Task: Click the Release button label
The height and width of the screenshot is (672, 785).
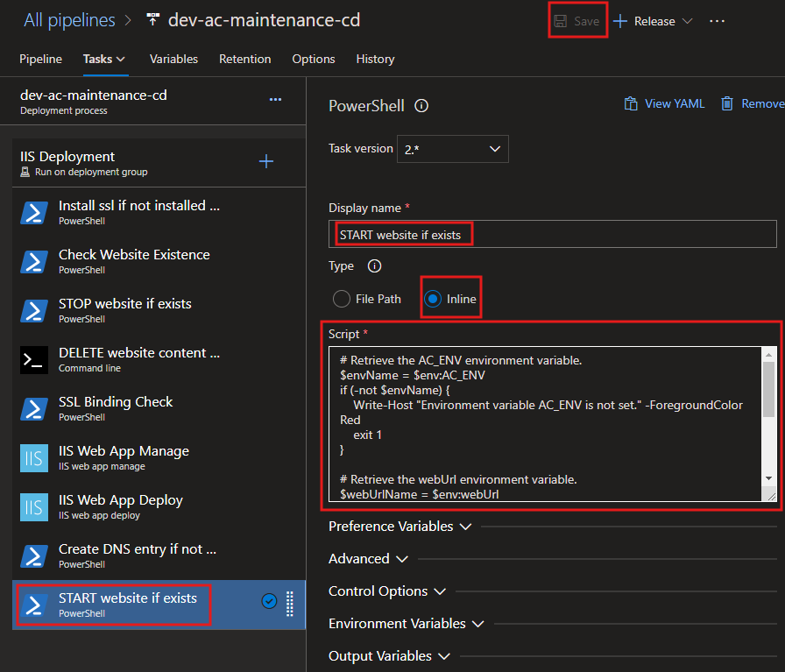Action: (654, 21)
